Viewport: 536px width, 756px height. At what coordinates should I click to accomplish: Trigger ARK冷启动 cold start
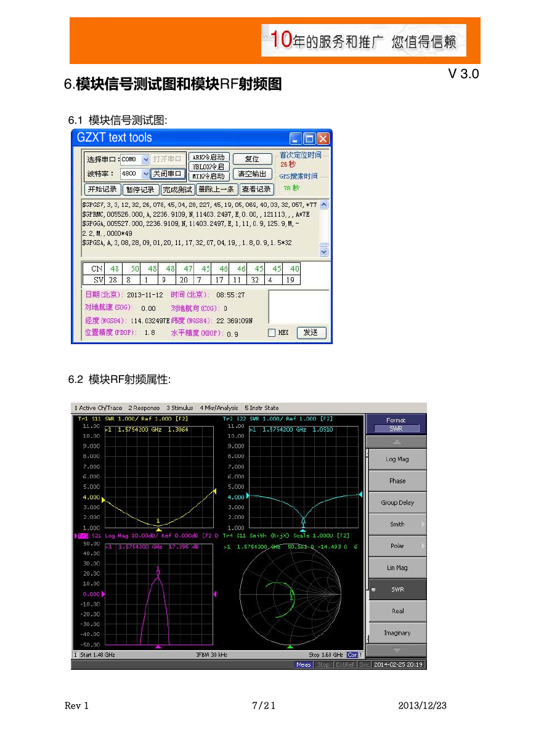[209, 157]
